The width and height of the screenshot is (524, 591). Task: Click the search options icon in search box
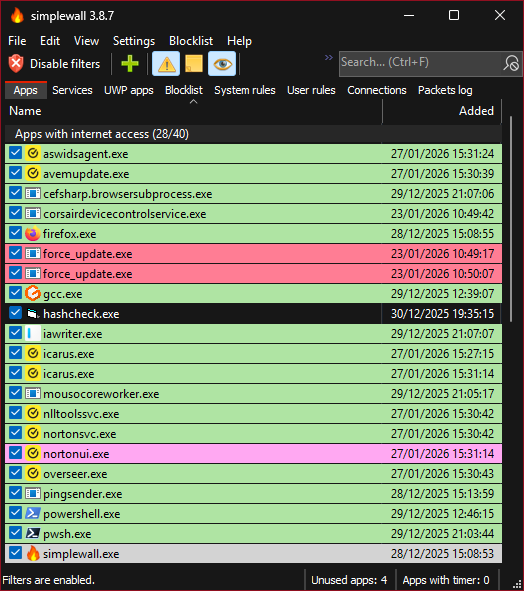[511, 63]
